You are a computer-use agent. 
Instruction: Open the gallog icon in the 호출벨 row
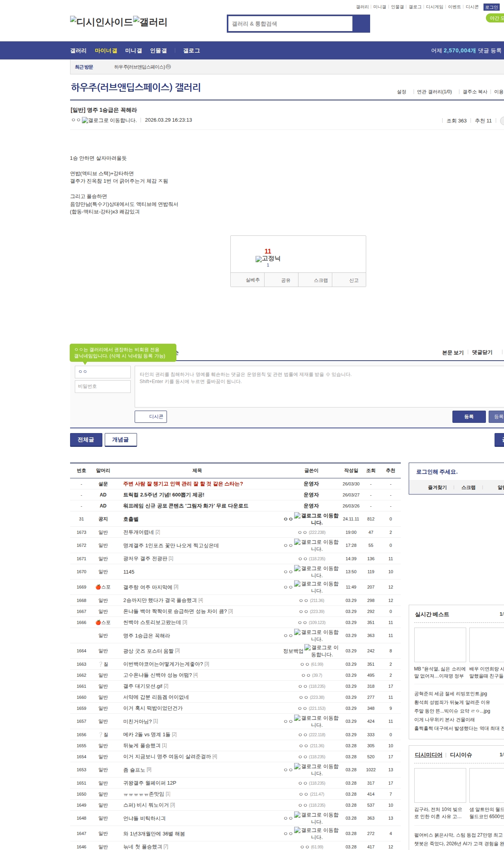[x=317, y=519]
